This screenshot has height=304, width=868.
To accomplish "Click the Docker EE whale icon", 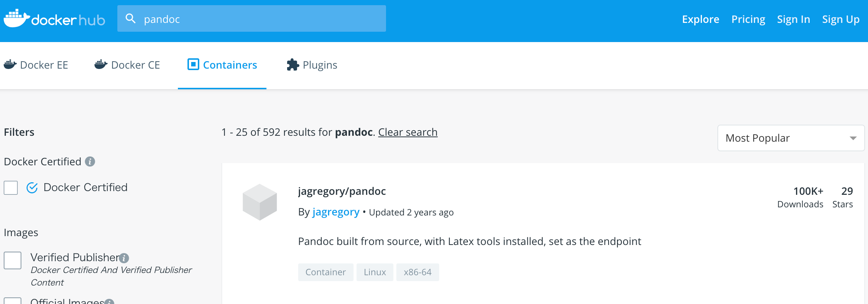I will [x=10, y=65].
